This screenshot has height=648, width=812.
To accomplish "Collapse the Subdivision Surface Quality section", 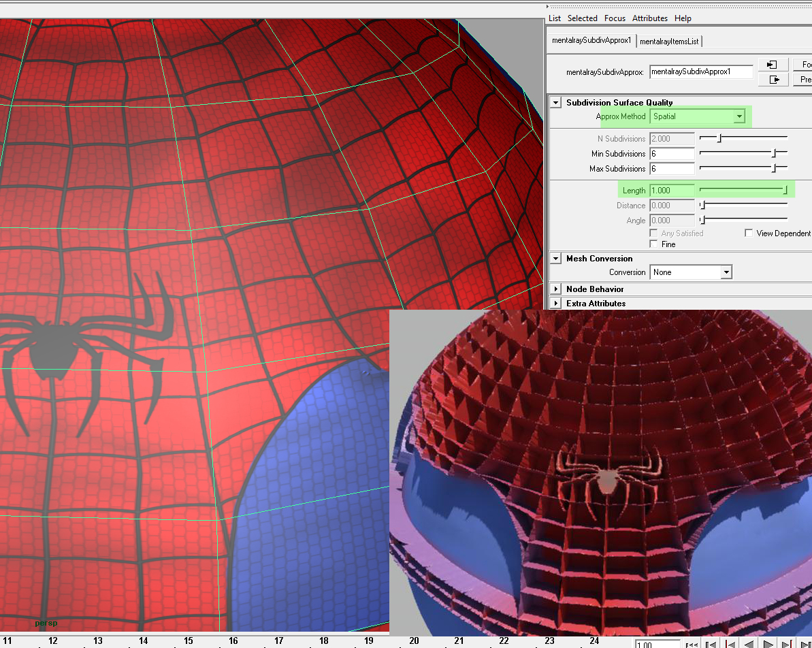I will tap(555, 103).
